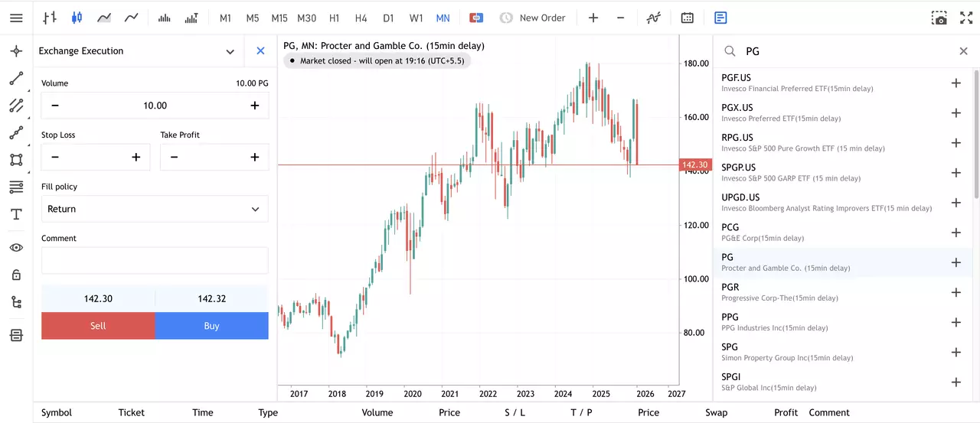Select the bar chart type icon
Viewport: 980px width, 423px height.
[x=50, y=18]
